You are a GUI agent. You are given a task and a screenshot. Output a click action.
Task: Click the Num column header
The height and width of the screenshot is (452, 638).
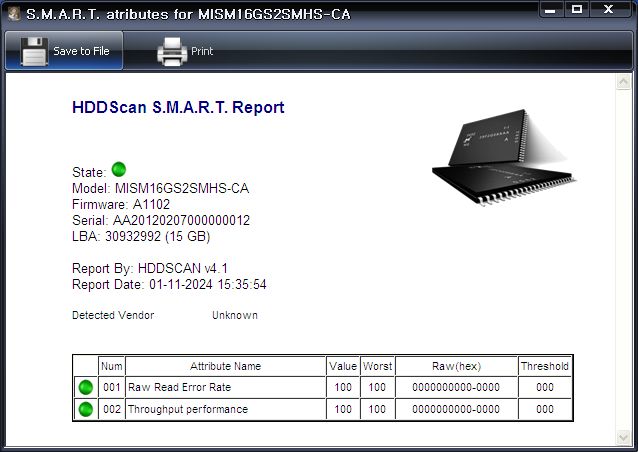112,366
